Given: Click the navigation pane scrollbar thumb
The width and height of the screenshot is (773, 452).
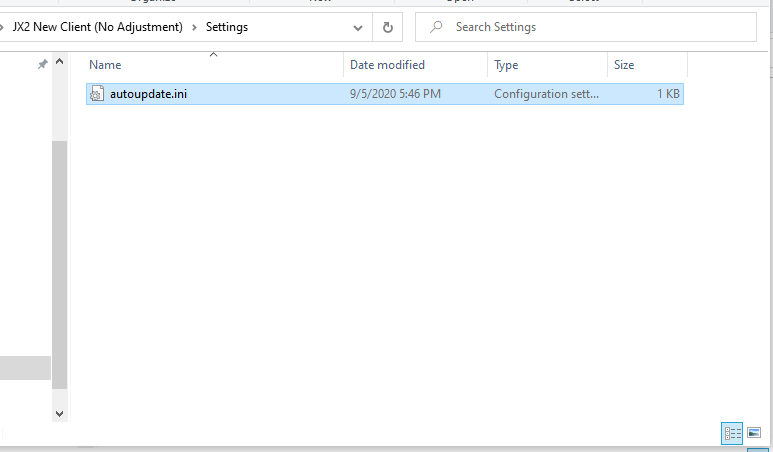Looking at the screenshot, I should (59, 260).
